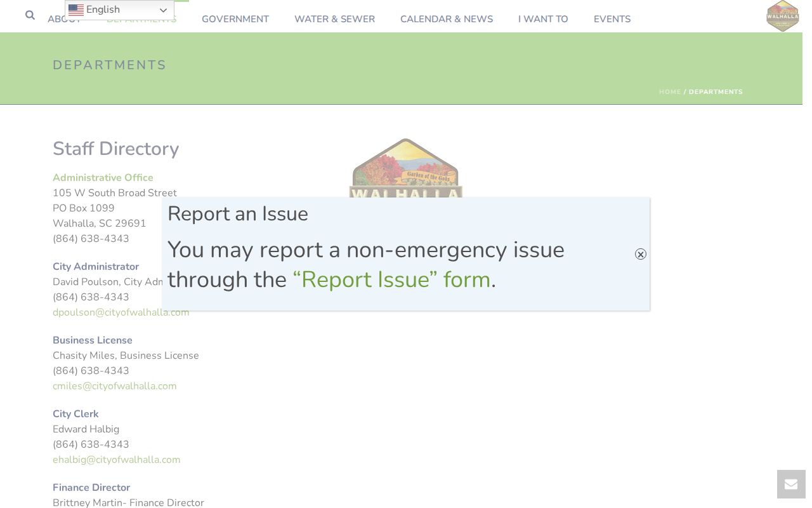
Task: Go to the Home breadcrumb link
Action: coord(670,92)
